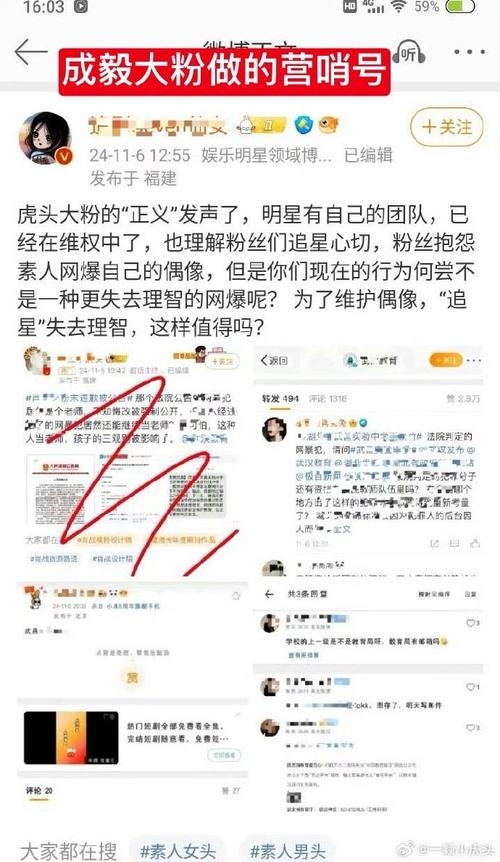Open the short drama ad thumbnail
Screen dimensions: 500x862
point(71,737)
